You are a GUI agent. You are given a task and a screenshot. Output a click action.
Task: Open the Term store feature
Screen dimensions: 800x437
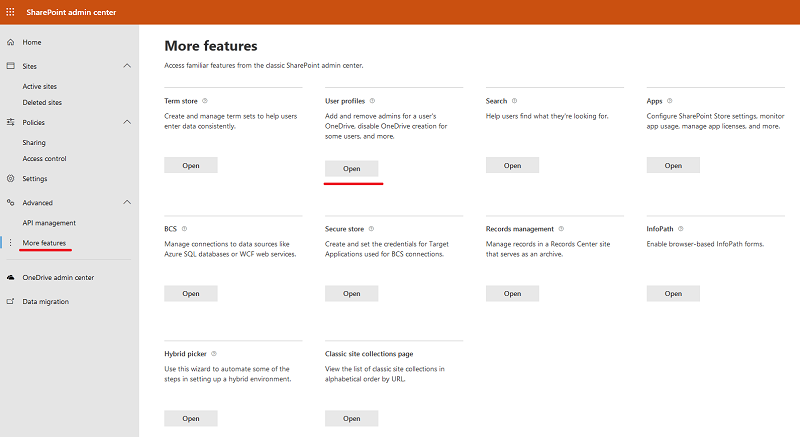click(x=191, y=165)
